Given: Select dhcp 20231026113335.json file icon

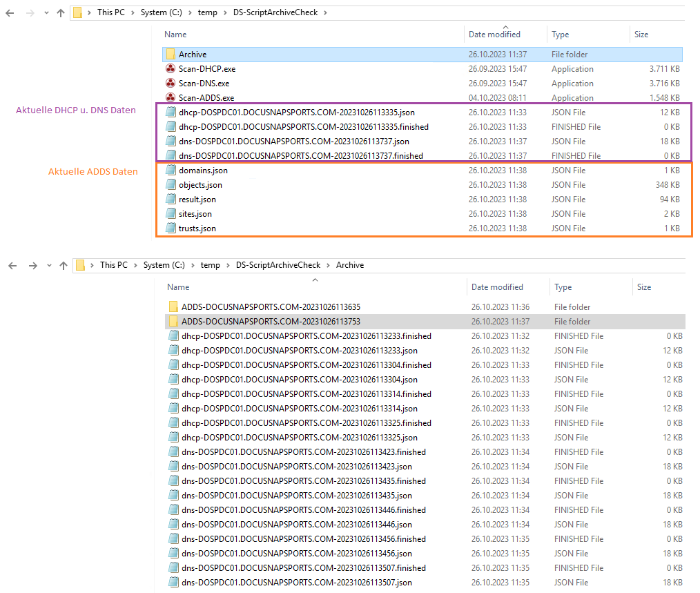Looking at the screenshot, I should pyautogui.click(x=171, y=112).
